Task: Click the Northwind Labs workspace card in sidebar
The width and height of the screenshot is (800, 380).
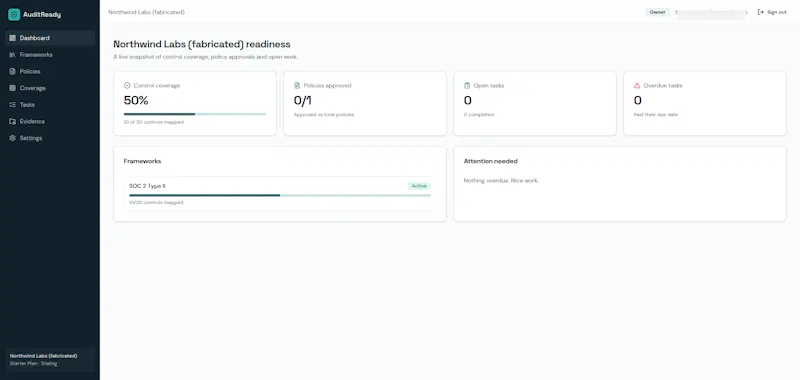Action: 50,360
